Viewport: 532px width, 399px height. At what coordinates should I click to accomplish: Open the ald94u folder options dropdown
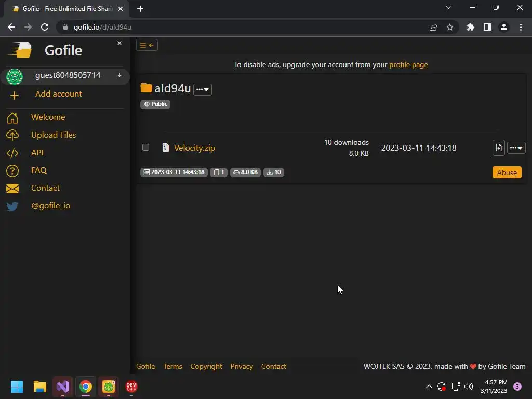[203, 89]
